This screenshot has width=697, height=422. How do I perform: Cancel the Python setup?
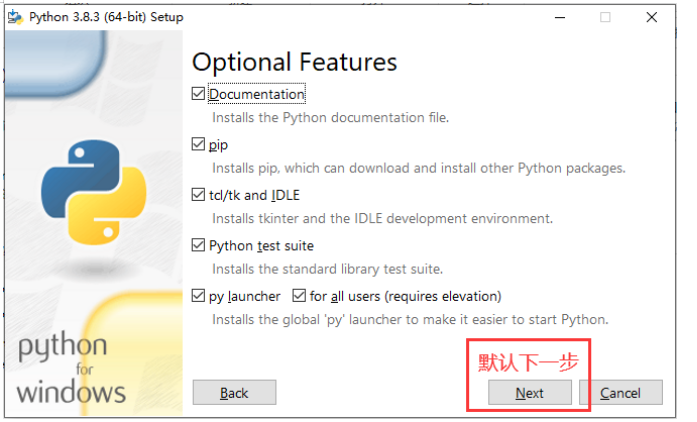pos(620,393)
